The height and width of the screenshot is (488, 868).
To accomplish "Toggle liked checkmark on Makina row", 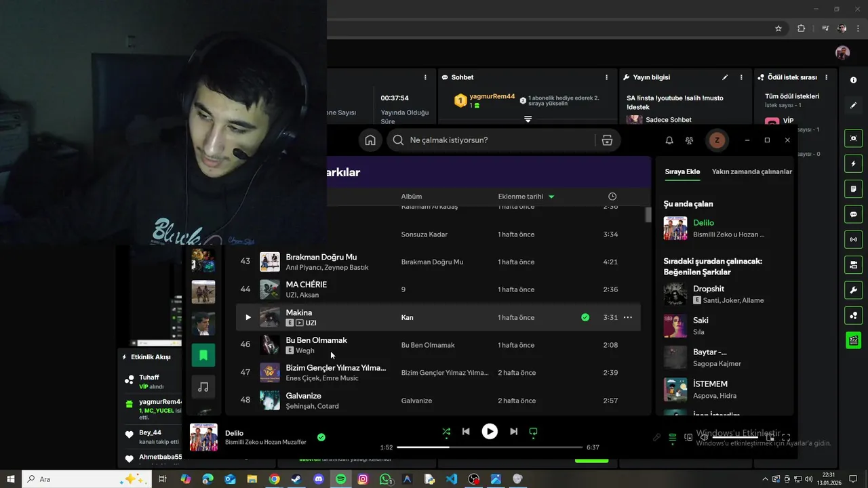I will pyautogui.click(x=585, y=317).
